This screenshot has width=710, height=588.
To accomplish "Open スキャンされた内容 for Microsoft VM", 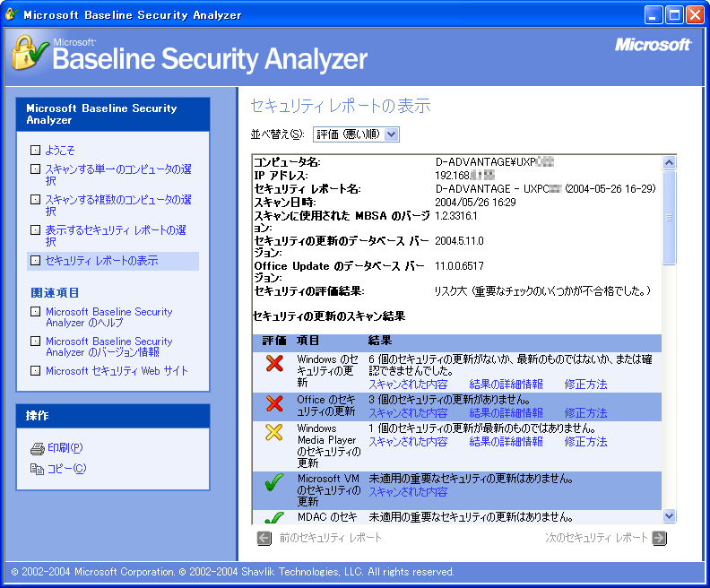I will [x=408, y=492].
